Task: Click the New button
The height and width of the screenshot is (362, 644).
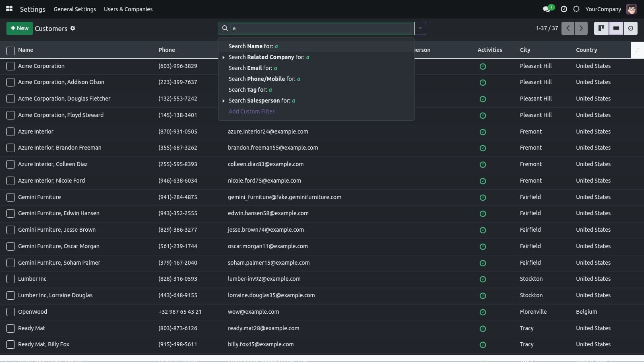Action: [20, 28]
